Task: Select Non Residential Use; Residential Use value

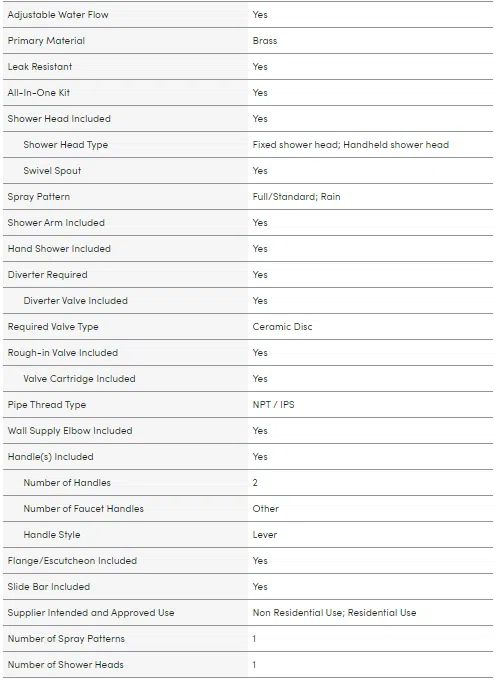Action: pyautogui.click(x=334, y=613)
